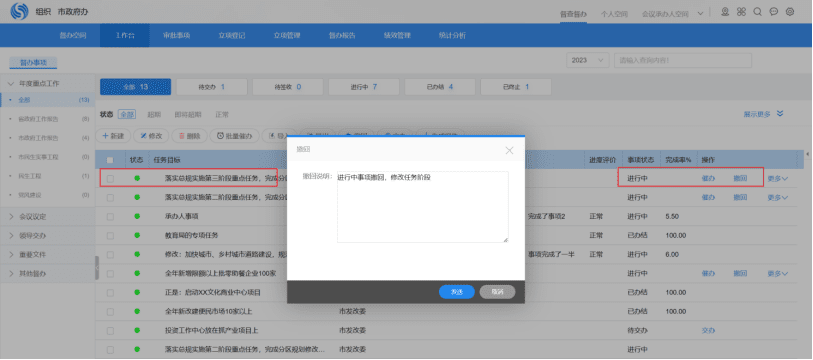Open the 2023 year dropdown
Viewport: 813px width, 360px height.
point(587,60)
